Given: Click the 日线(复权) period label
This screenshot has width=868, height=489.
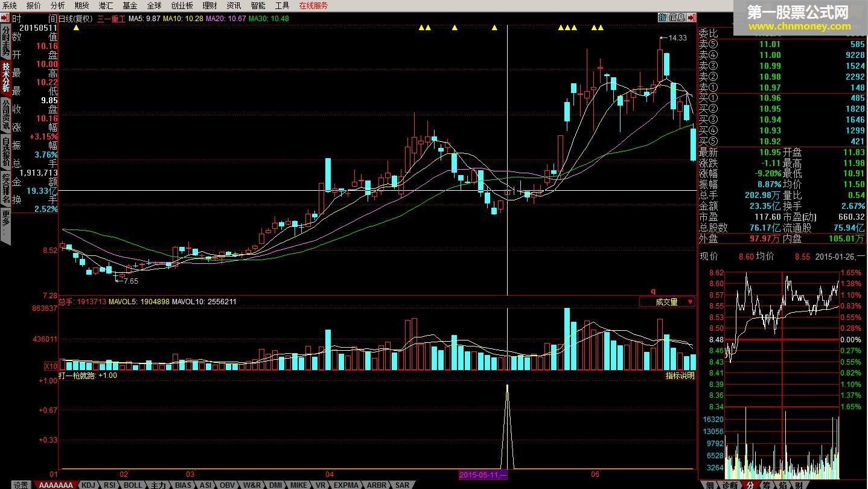Looking at the screenshot, I should pos(75,19).
